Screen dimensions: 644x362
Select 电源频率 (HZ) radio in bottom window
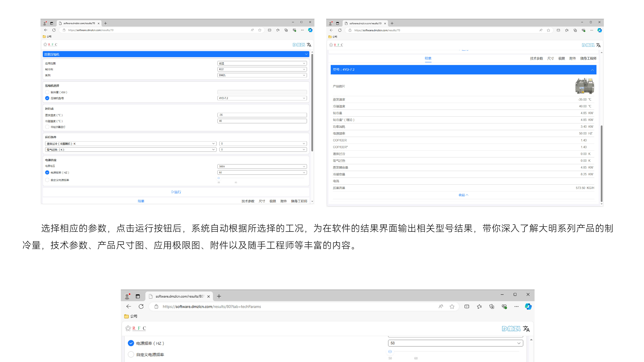point(131,343)
